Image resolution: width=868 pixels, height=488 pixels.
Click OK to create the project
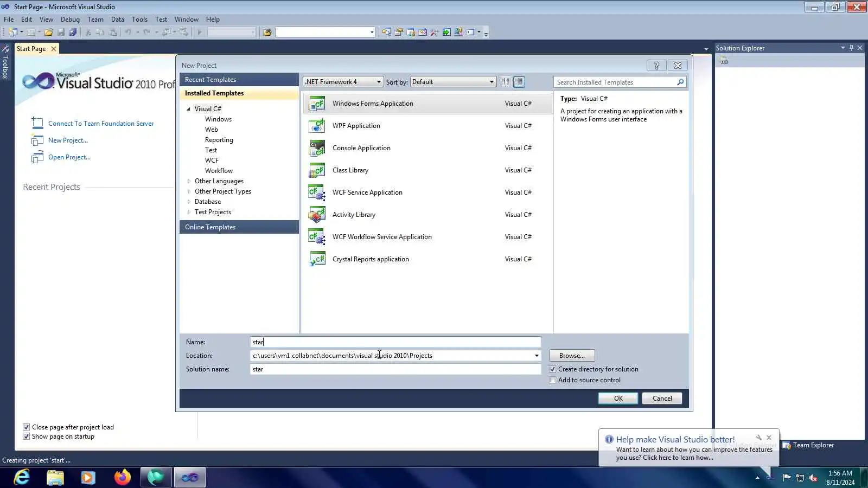[x=618, y=399]
